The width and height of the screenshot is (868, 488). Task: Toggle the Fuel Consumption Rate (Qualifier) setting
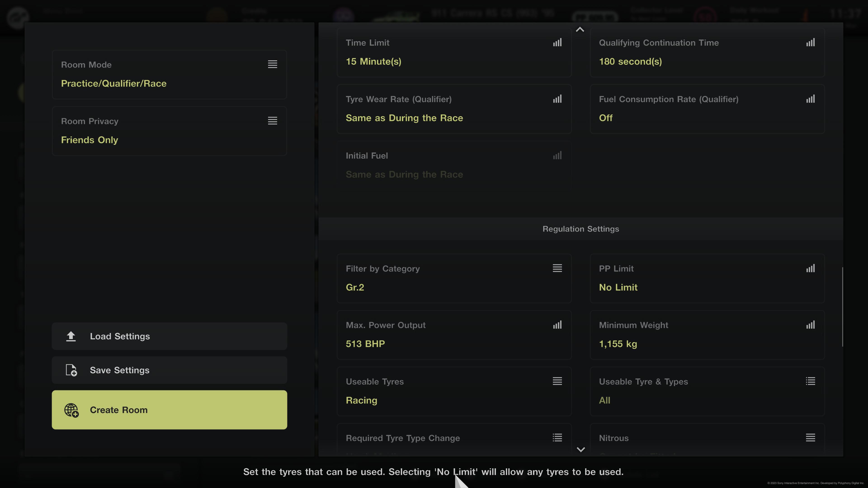[x=707, y=109]
